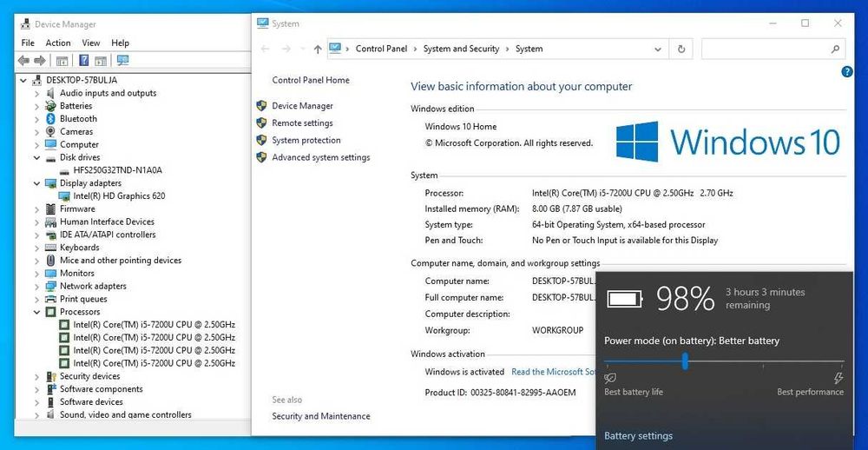Click the refresh button in address bar
Image resolution: width=868 pixels, height=450 pixels.
click(x=681, y=49)
